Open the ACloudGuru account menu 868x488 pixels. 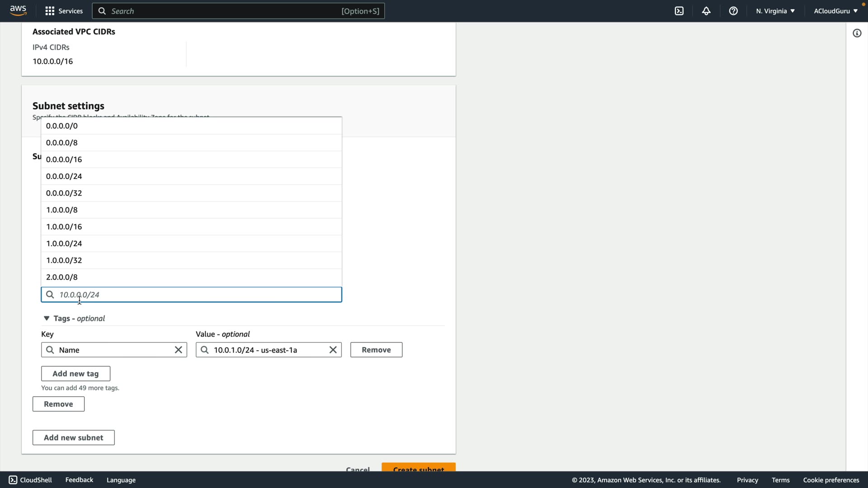835,11
